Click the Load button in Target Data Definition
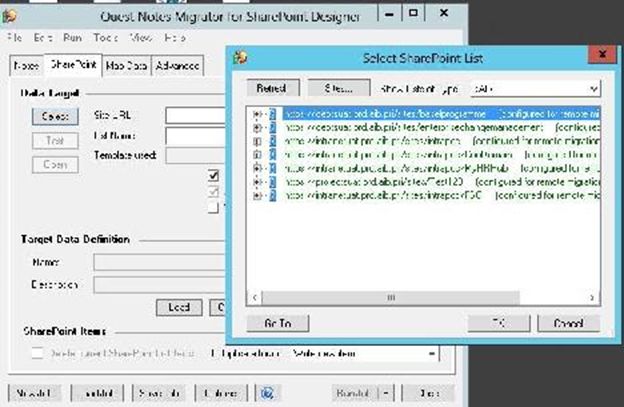 [x=179, y=307]
